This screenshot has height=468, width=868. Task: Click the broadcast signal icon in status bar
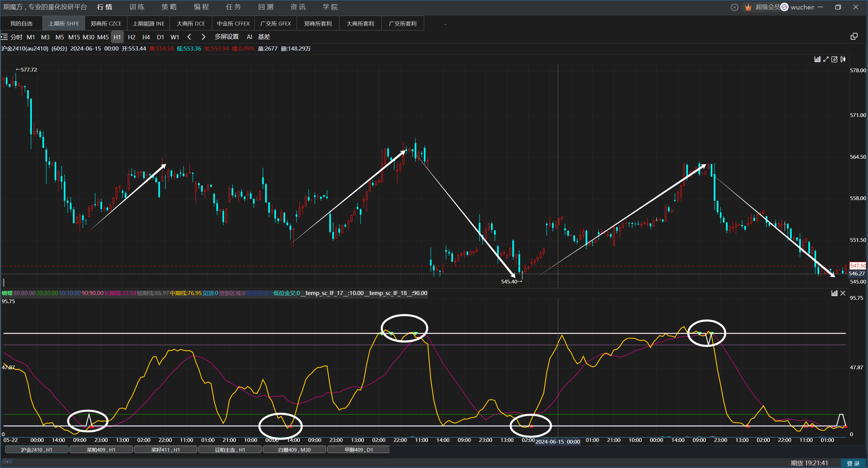(7, 461)
